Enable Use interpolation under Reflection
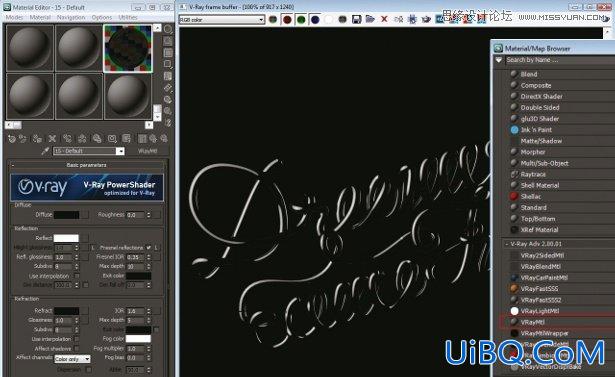This screenshot has width=615, height=377. click(77, 276)
